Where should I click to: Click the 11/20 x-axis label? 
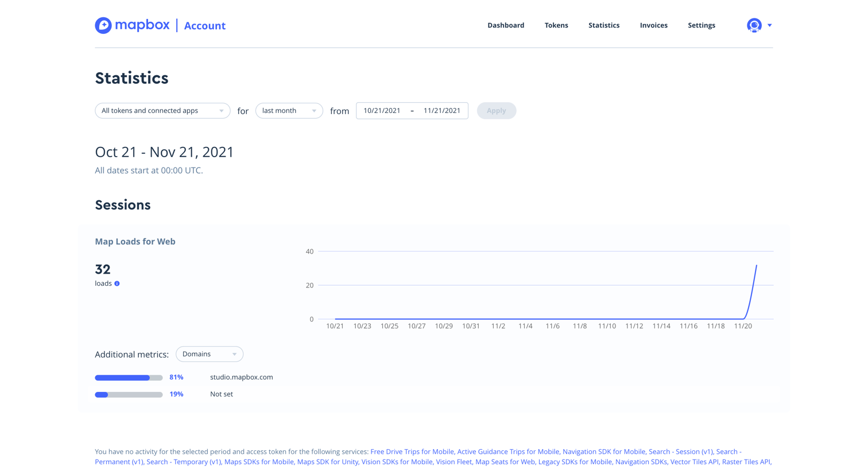tap(743, 326)
